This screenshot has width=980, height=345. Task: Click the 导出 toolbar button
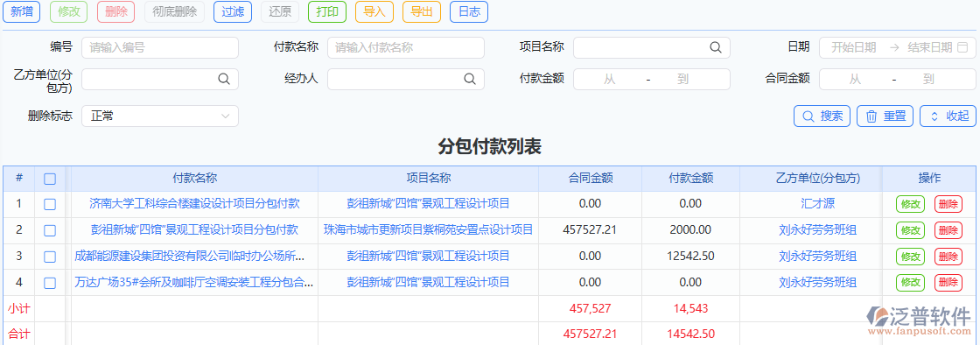click(422, 12)
